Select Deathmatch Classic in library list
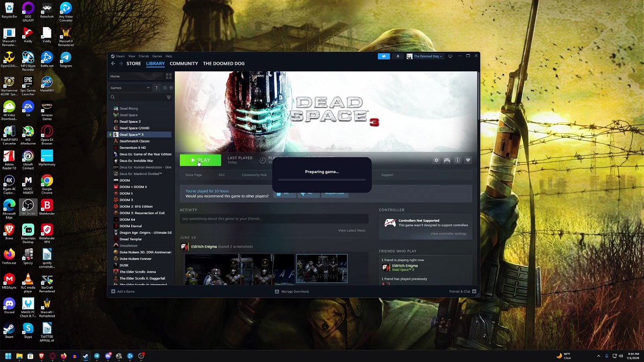The height and width of the screenshot is (362, 644). pos(134,141)
